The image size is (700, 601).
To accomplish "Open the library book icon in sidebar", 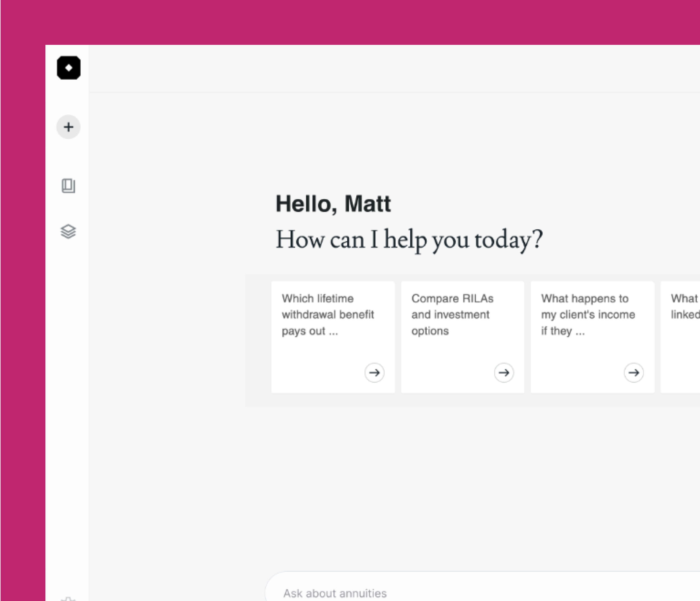I will (68, 186).
